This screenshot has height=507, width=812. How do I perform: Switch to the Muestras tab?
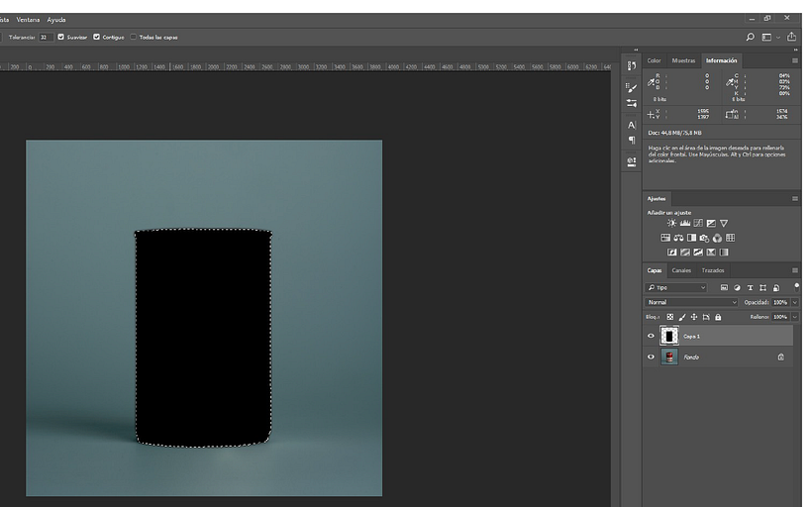(x=683, y=60)
